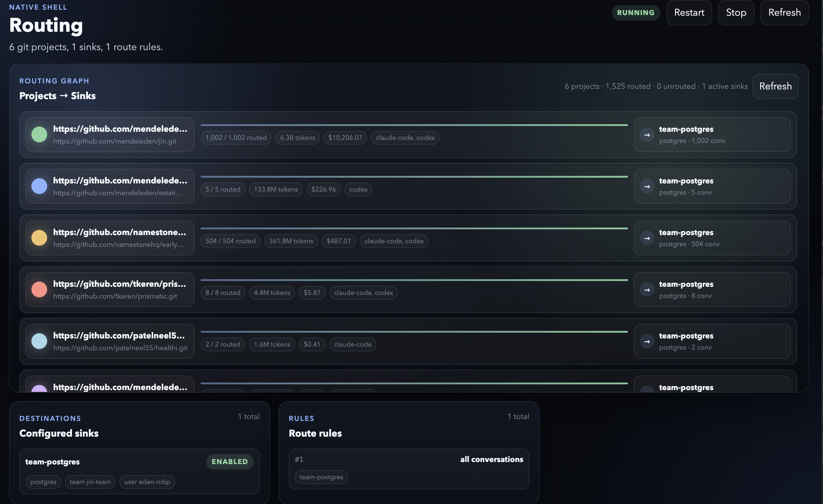823x504 pixels.
Task: Click the arrow icon beside 504 conv sink
Action: [647, 238]
